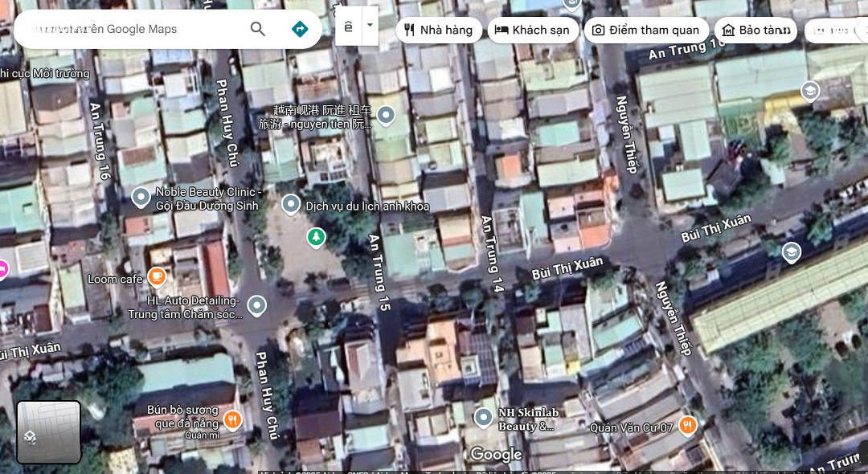868x474 pixels.
Task: Click the Bún bò sương restaurant marker
Action: 232,419
